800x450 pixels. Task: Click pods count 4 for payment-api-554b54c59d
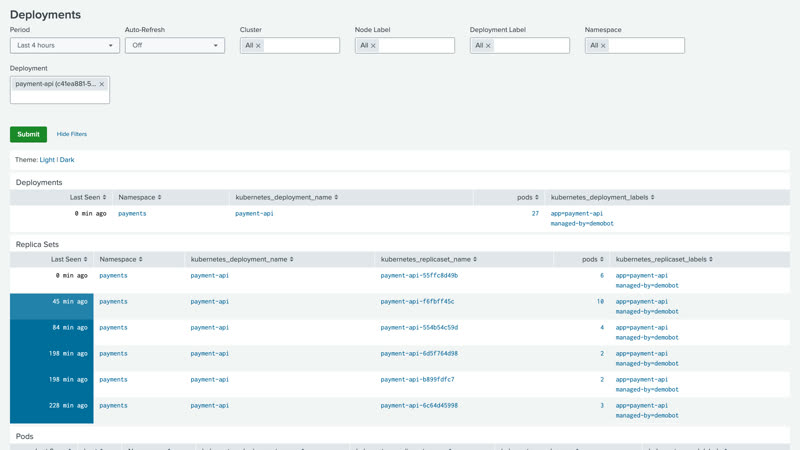(602, 328)
